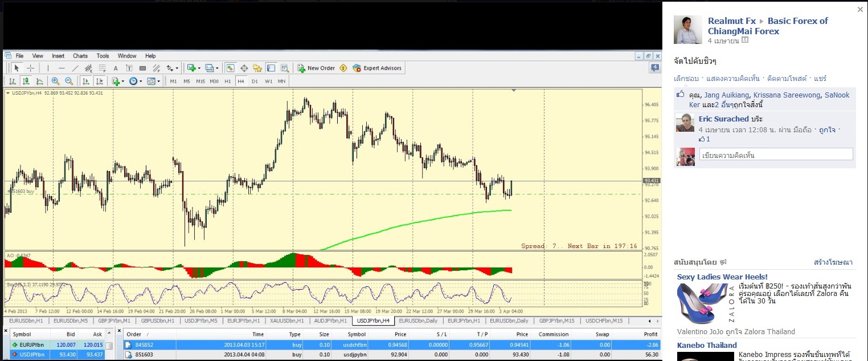Open Eric Surached profile link
868x361 pixels.
(x=723, y=119)
